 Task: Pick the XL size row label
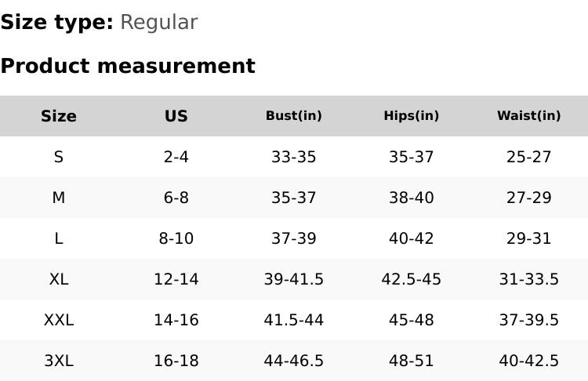pos(59,279)
